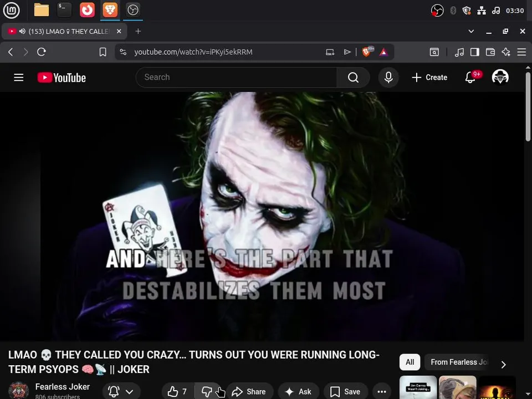This screenshot has height=399, width=532.
Task: Search with your voice microphone
Action: tap(388, 78)
